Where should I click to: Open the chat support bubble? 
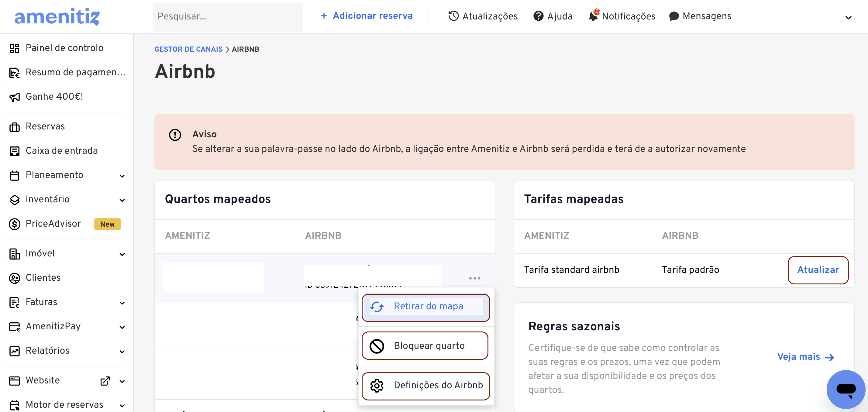click(x=846, y=389)
